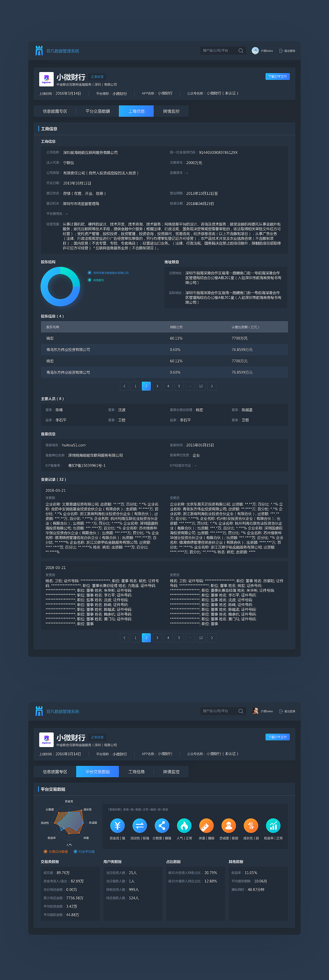Click the castle logo on the 工商信息 screen header

click(39, 51)
